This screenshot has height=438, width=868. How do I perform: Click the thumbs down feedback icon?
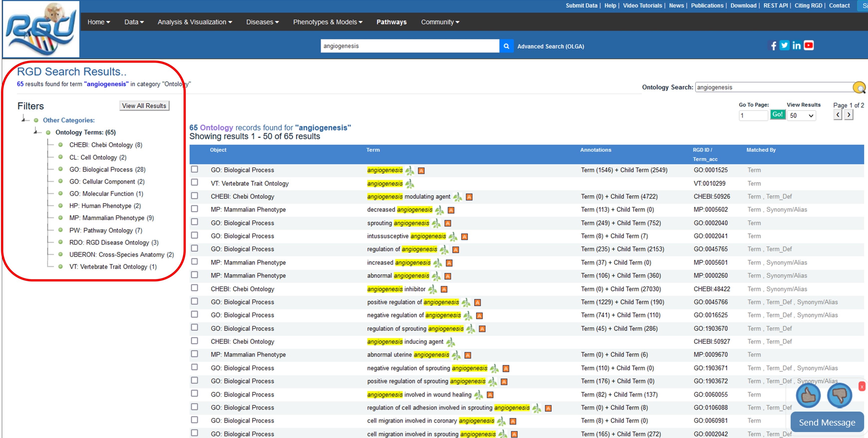839,395
